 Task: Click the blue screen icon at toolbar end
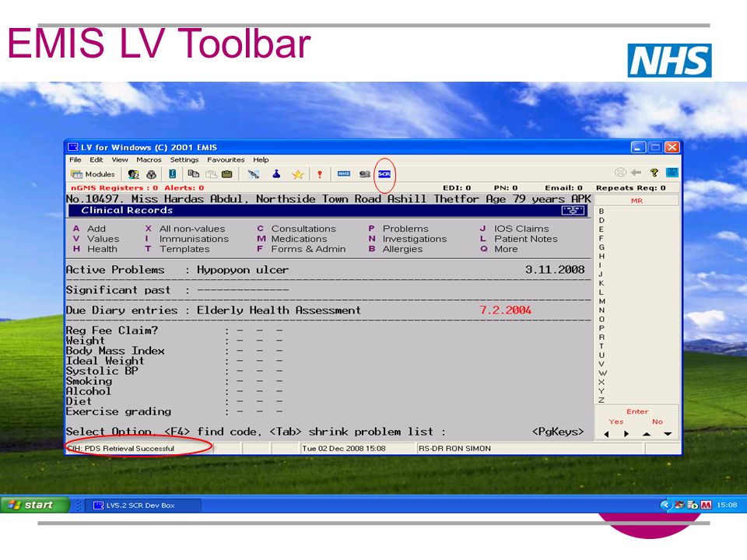[672, 173]
